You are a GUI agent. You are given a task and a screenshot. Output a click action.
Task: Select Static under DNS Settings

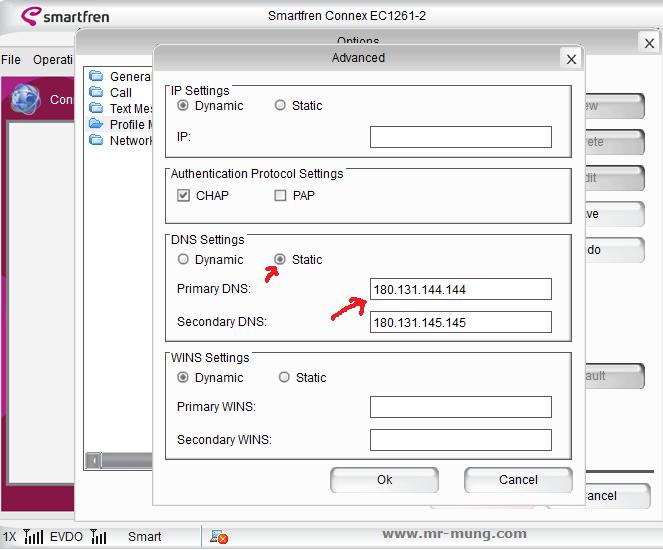(x=280, y=259)
